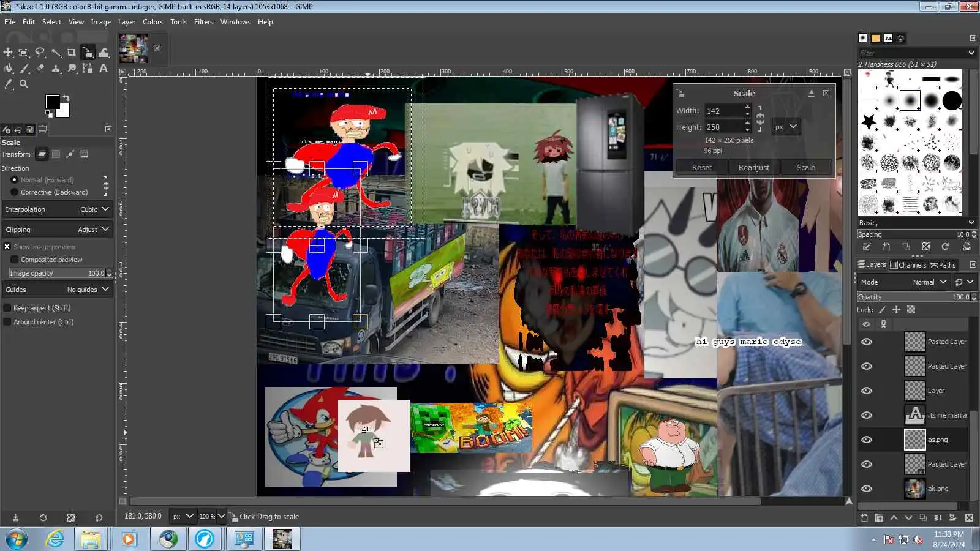Toggle the width-height chain link in Scale dialog
980x551 pixels.
tap(760, 119)
